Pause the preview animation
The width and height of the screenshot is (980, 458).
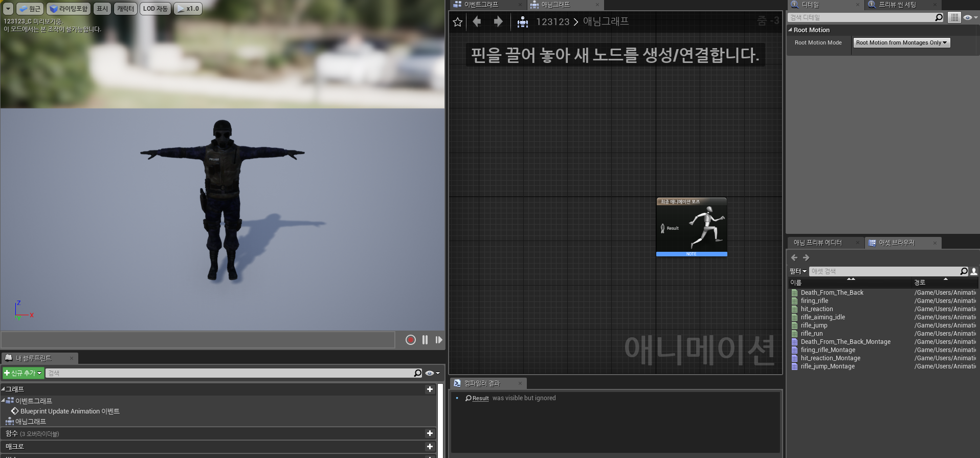click(x=425, y=340)
